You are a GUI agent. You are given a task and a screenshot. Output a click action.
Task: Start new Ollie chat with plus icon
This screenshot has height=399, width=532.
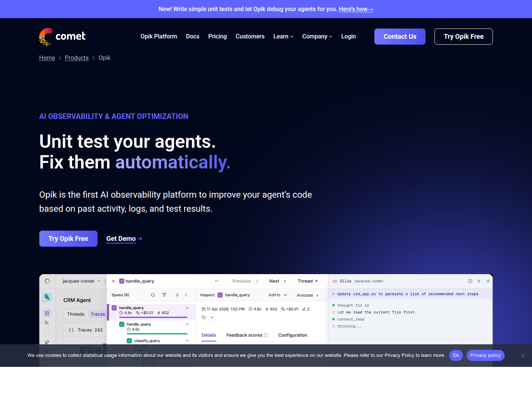pyautogui.click(x=479, y=281)
